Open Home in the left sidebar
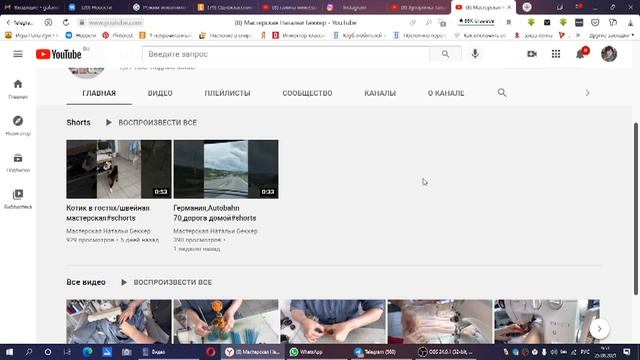This screenshot has height=360, width=640. point(18,89)
